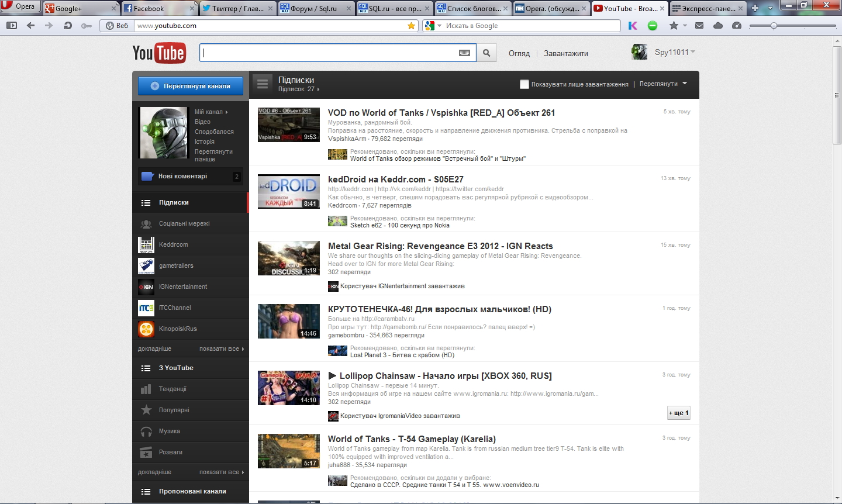The image size is (842, 504).
Task: Open the Google search engine dropdown
Action: point(433,26)
